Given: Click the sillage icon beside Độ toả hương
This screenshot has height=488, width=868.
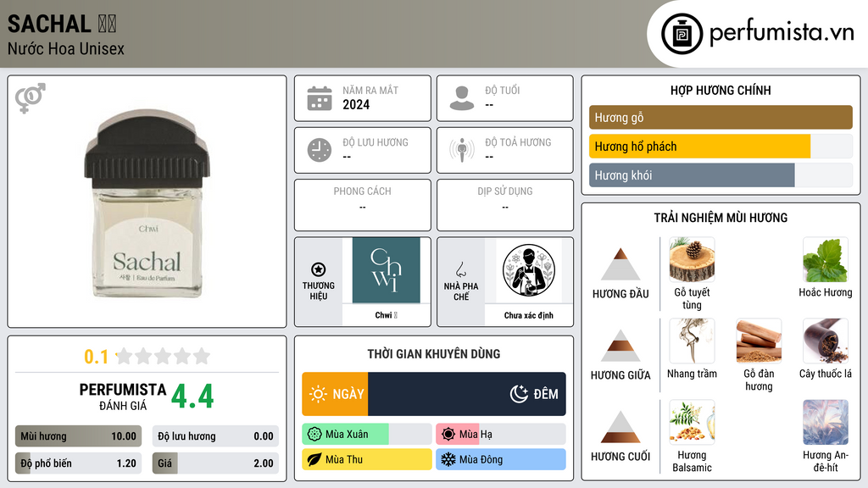Looking at the screenshot, I should [462, 151].
